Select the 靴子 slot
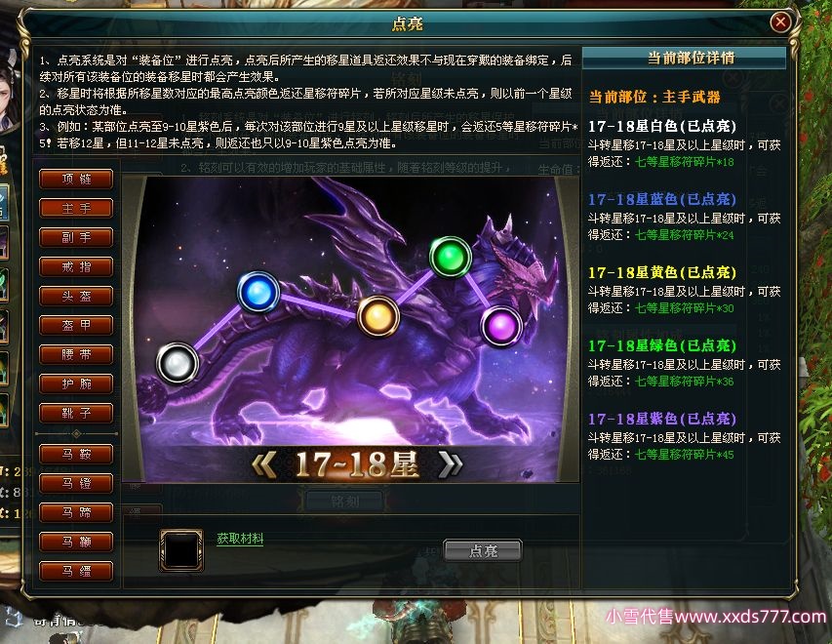Viewport: 832px width, 644px height. click(76, 413)
